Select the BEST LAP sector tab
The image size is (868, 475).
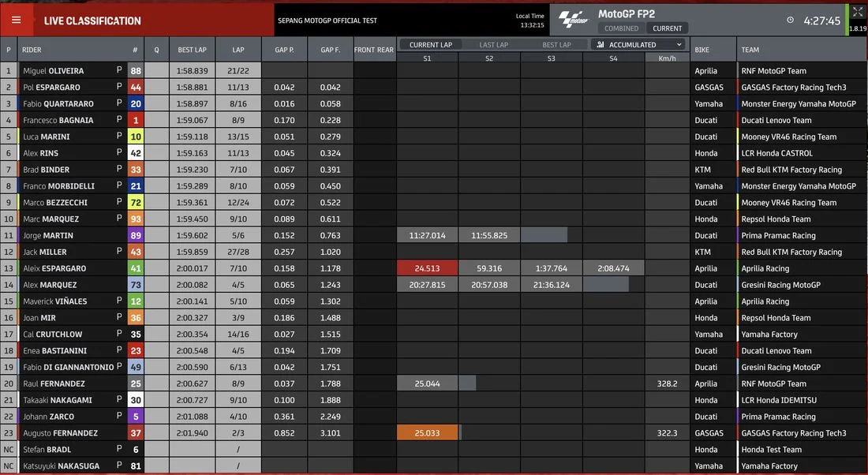tap(556, 45)
